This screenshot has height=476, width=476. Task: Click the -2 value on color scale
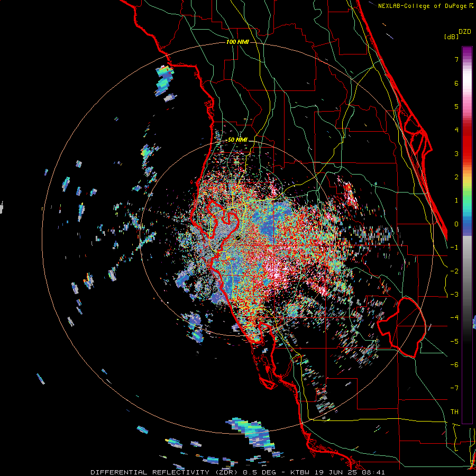454,271
